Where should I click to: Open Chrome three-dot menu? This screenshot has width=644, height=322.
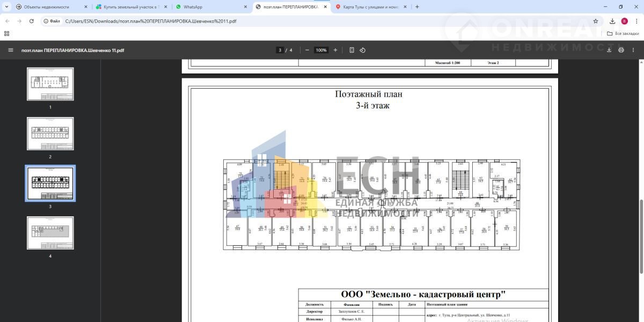(x=635, y=21)
